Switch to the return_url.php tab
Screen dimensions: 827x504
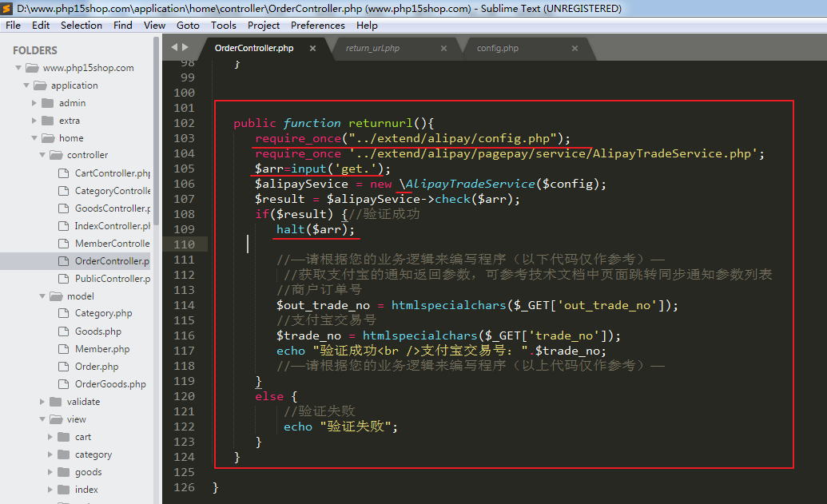point(372,49)
